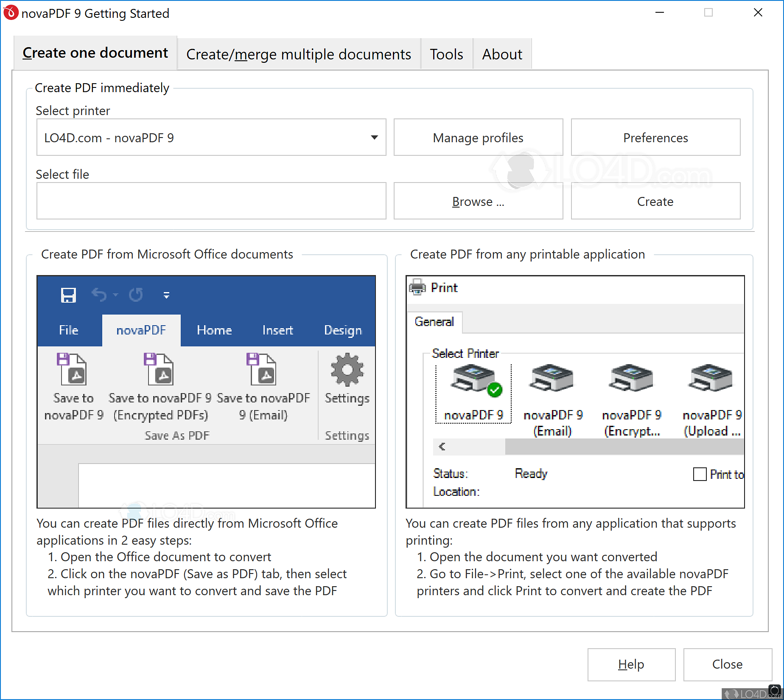The image size is (784, 700).
Task: Open Manage profiles
Action: [x=478, y=137]
